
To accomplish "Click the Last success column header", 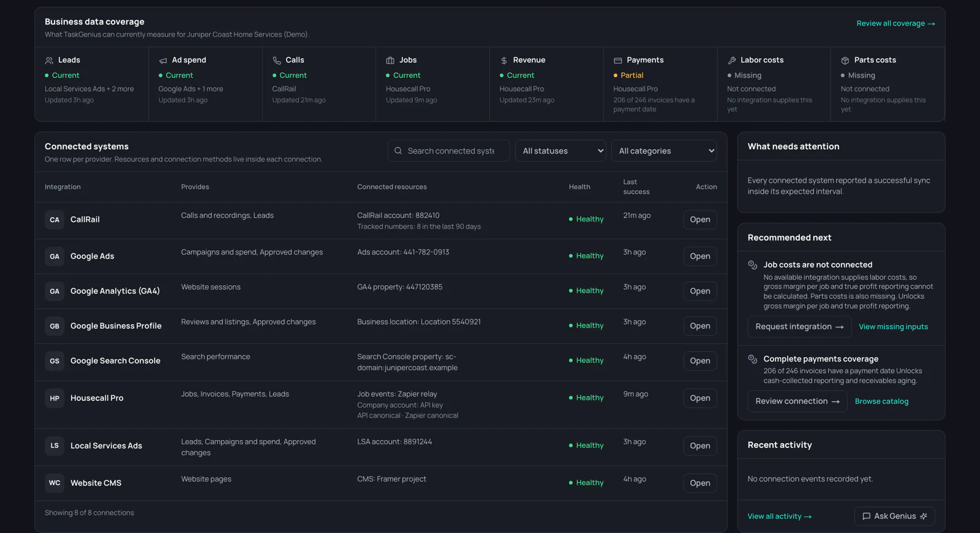I will click(636, 187).
